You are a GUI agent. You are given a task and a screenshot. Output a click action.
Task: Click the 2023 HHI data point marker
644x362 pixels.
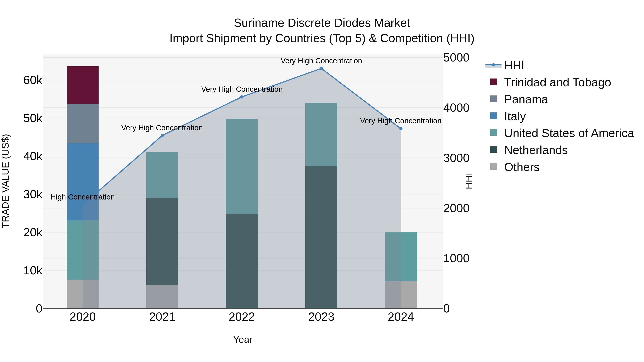[321, 68]
